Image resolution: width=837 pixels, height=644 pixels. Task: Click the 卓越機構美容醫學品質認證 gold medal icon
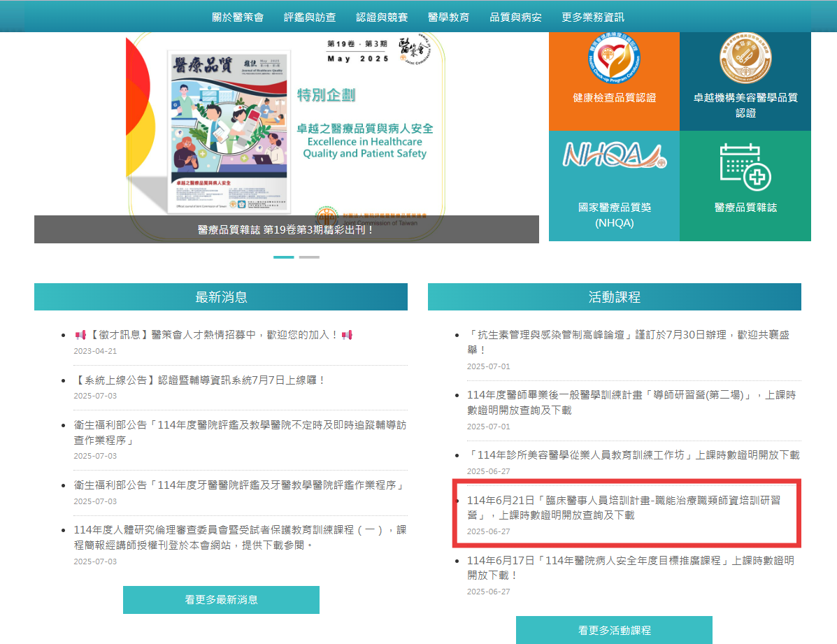point(745,58)
